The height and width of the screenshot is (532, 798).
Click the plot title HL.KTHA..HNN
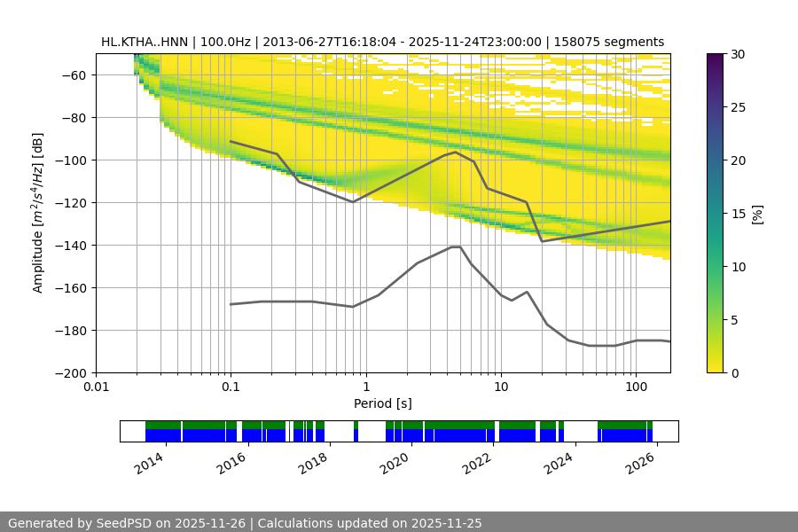click(x=382, y=42)
